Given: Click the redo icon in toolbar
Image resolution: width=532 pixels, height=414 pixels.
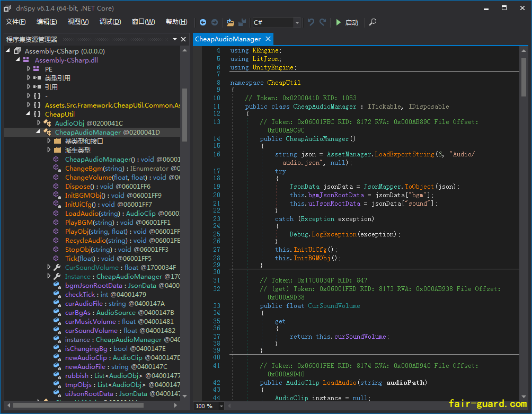Looking at the screenshot, I should tap(323, 22).
